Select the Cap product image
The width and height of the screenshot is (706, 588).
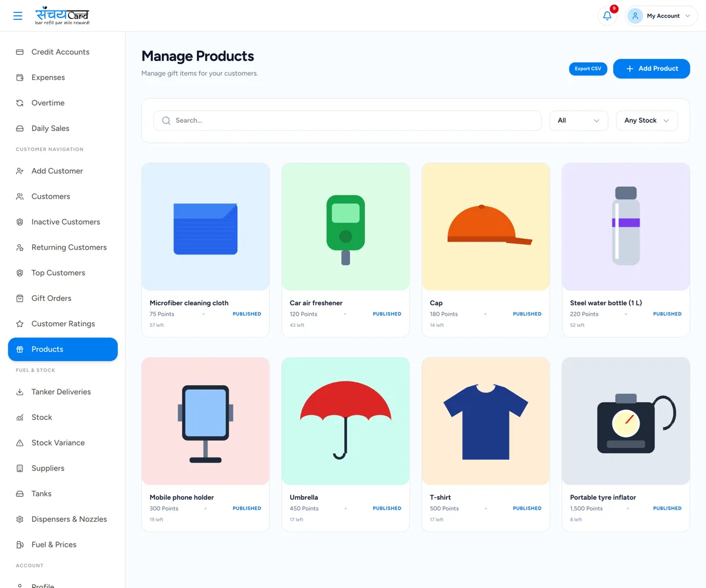(x=485, y=227)
